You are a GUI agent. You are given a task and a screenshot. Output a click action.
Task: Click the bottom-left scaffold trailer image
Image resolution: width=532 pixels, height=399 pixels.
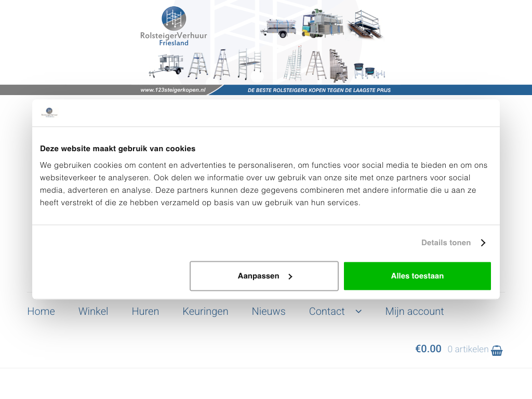[166, 66]
